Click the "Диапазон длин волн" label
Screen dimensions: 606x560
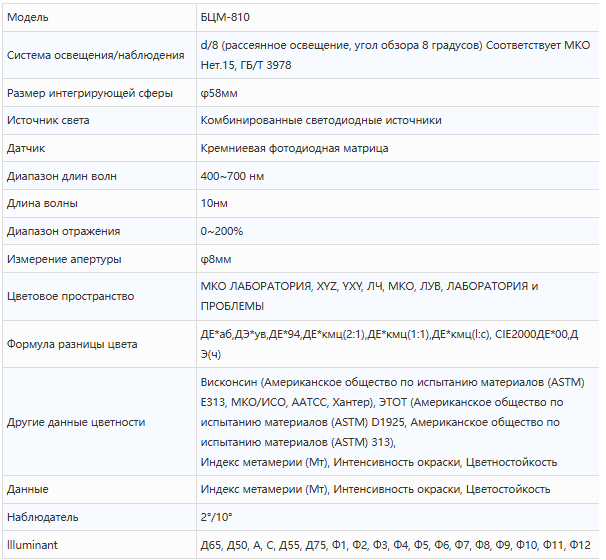click(x=61, y=176)
